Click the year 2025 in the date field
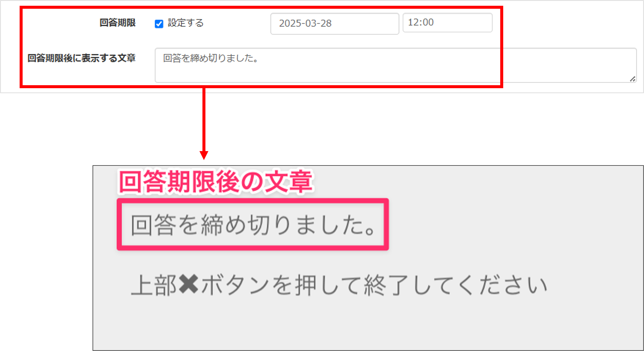The image size is (644, 351). point(290,23)
